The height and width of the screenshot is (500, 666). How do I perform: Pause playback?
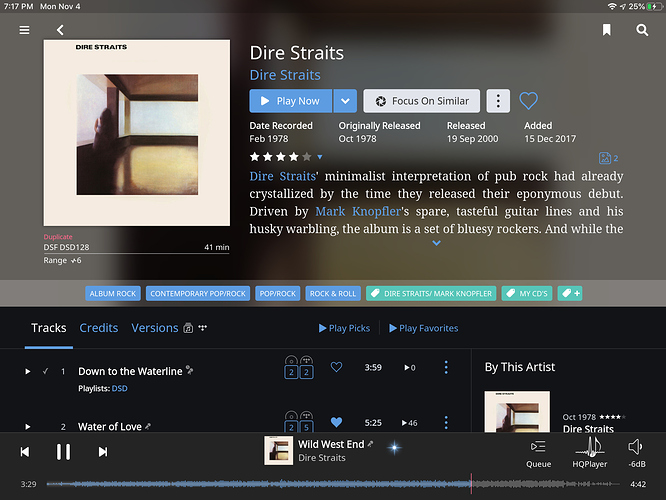click(63, 452)
